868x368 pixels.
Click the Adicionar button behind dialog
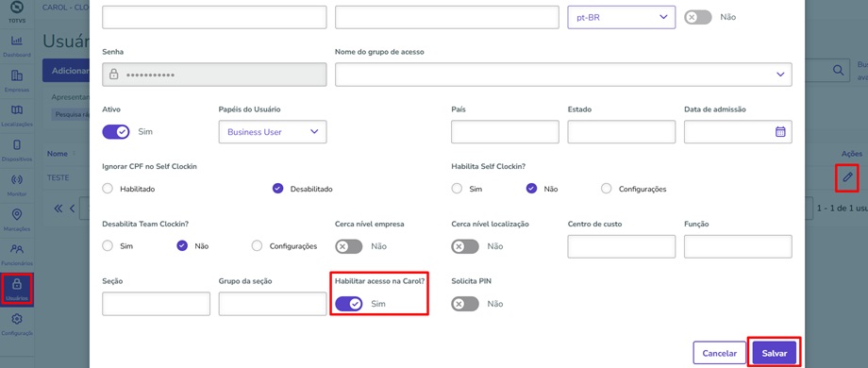[x=66, y=71]
